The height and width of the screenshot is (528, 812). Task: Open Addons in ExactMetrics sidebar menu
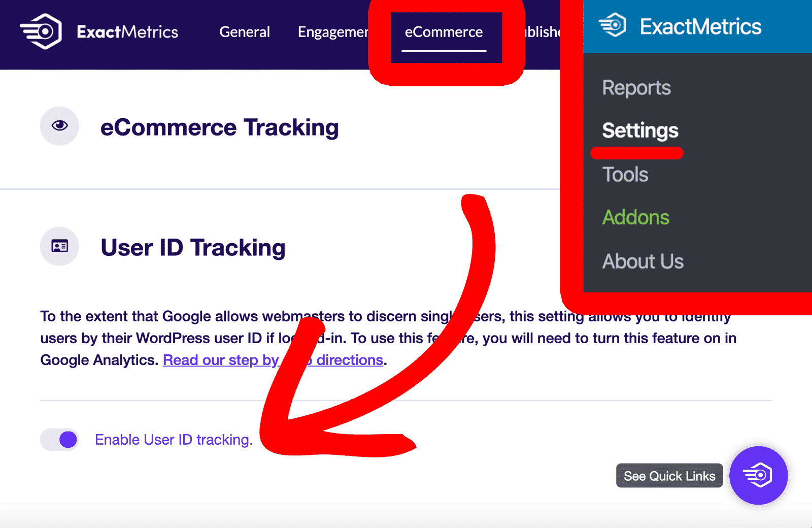click(636, 217)
